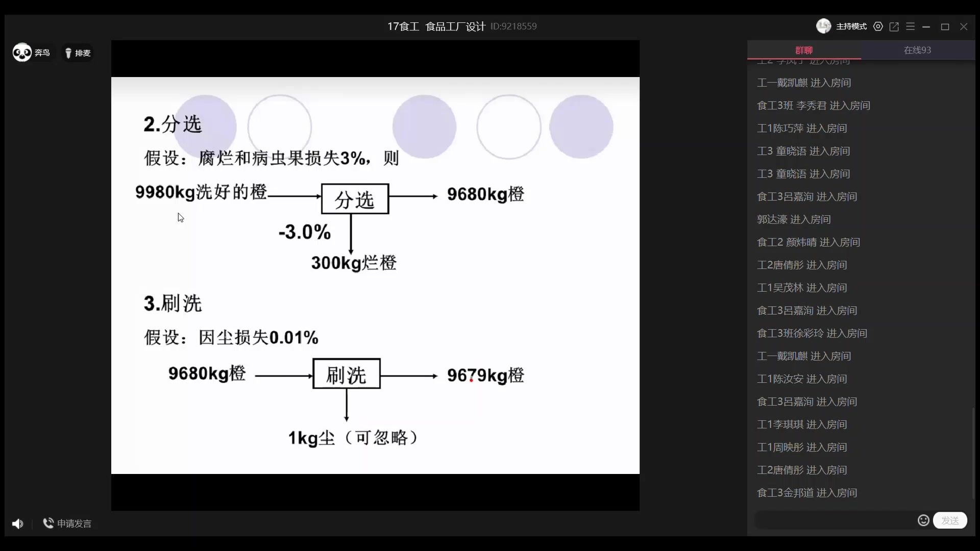Screen dimensions: 980x551
Task: Click chat entry 食工3班 李秀君 进入房间
Action: 813,106
